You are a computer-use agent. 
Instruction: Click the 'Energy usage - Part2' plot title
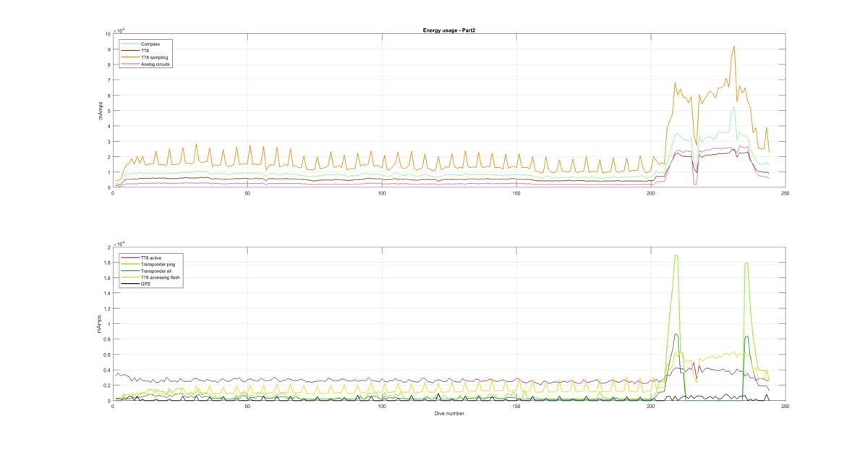(448, 30)
